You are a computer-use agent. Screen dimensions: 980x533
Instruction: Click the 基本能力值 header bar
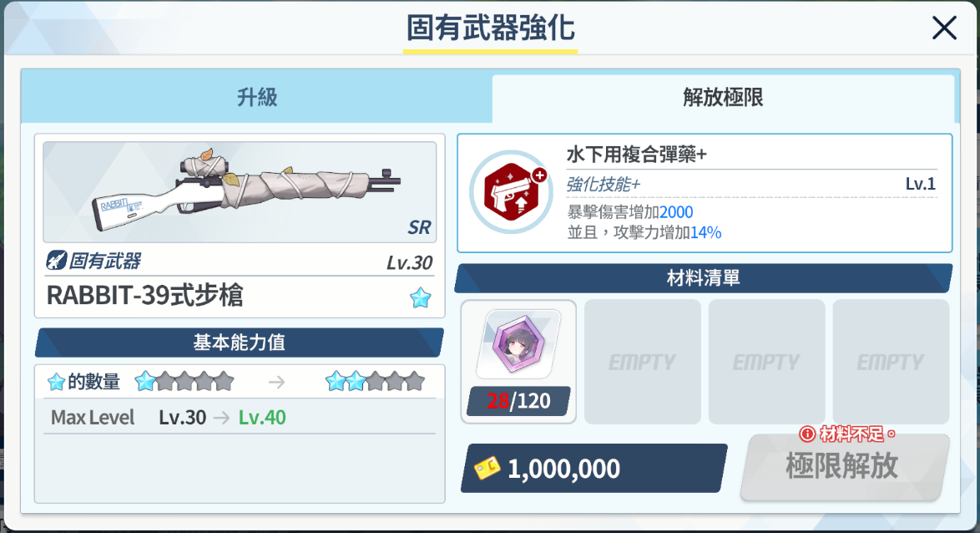[240, 343]
